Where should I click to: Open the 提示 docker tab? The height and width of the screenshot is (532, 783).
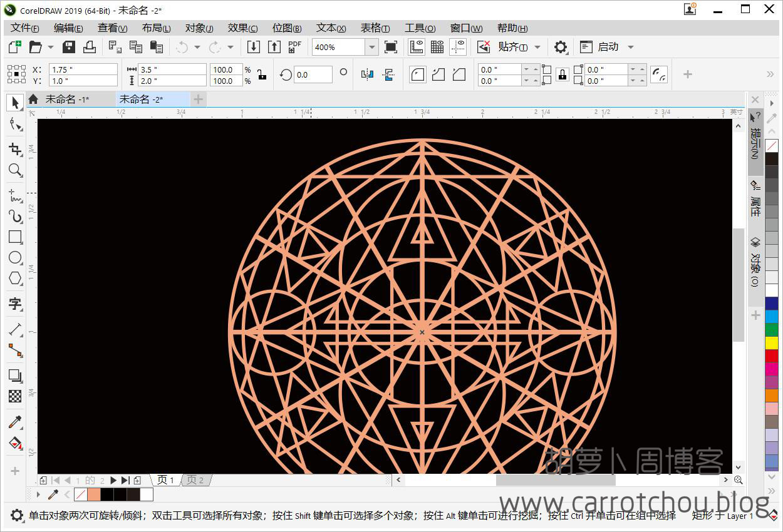tap(755, 143)
